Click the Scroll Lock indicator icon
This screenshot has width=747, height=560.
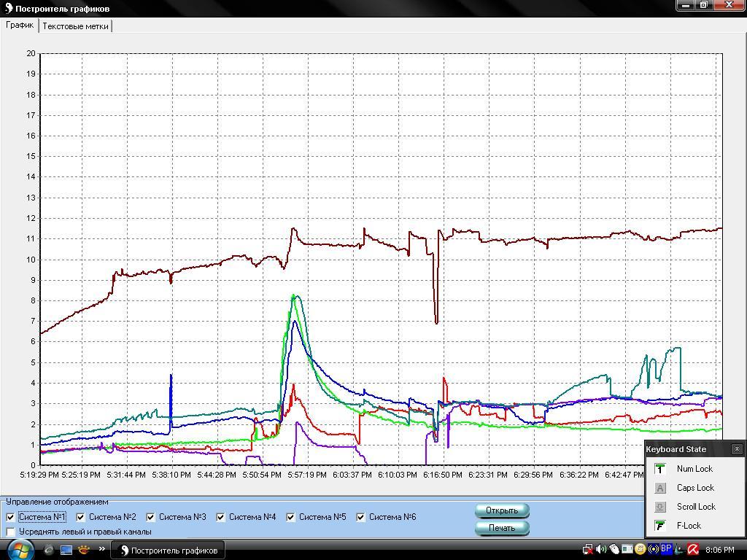pos(659,507)
